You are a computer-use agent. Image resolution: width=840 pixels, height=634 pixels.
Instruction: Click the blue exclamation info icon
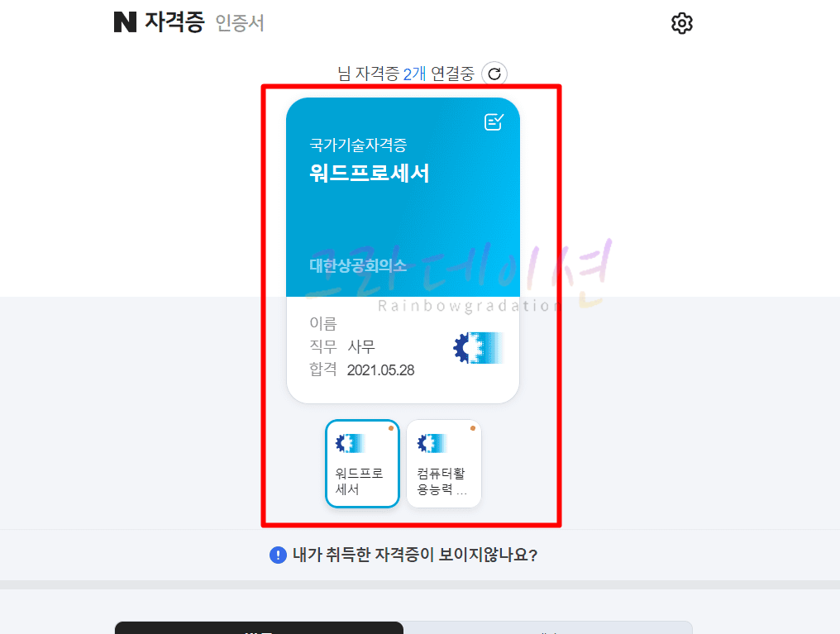(x=278, y=555)
